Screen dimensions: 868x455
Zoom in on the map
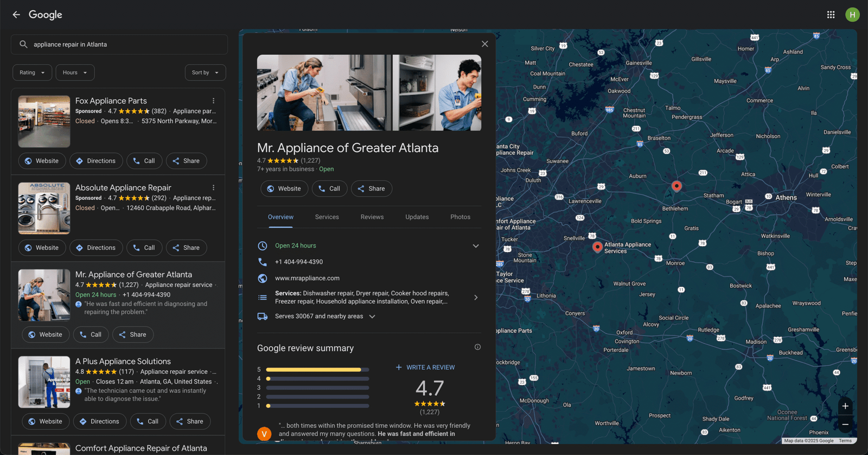click(845, 406)
